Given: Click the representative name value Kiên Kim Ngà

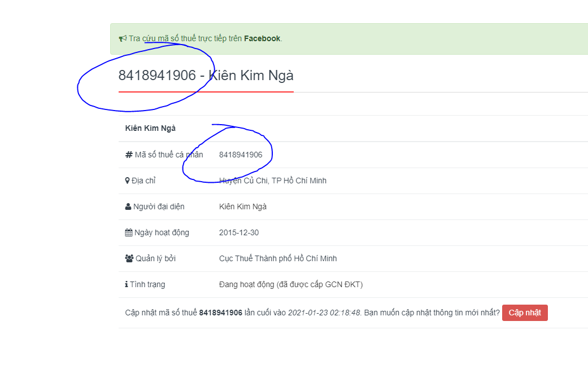Looking at the screenshot, I should pos(243,206).
